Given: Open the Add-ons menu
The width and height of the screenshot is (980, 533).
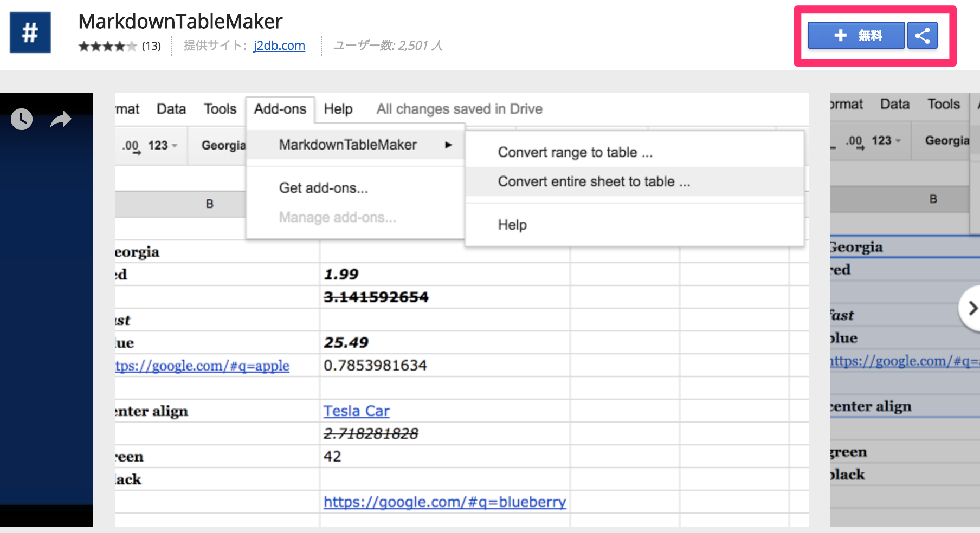Looking at the screenshot, I should [280, 108].
